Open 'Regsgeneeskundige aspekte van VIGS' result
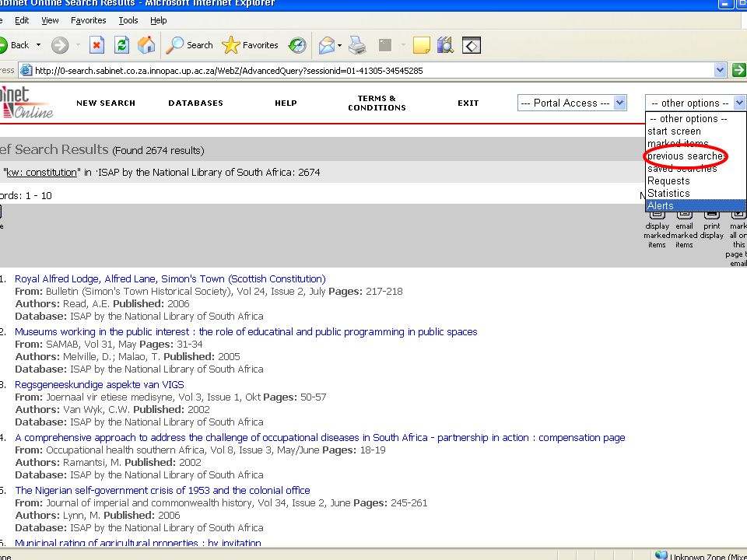This screenshot has width=747, height=560. [99, 385]
